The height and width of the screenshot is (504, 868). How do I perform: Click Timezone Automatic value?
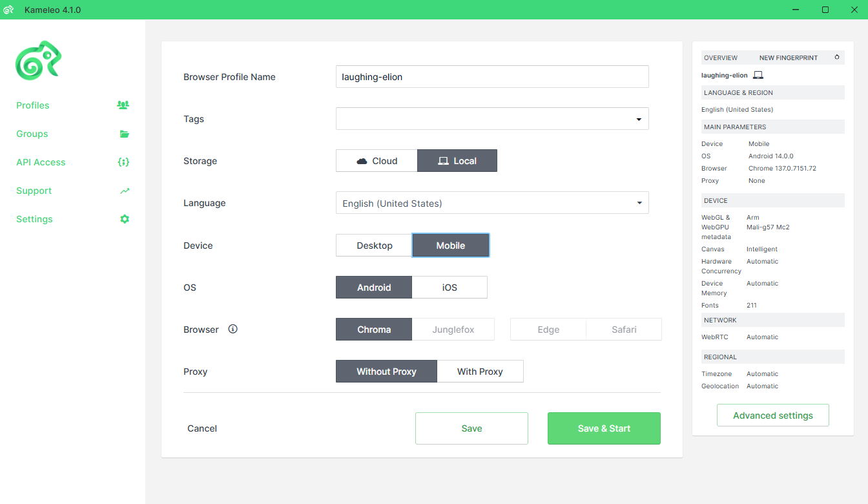[x=763, y=374]
